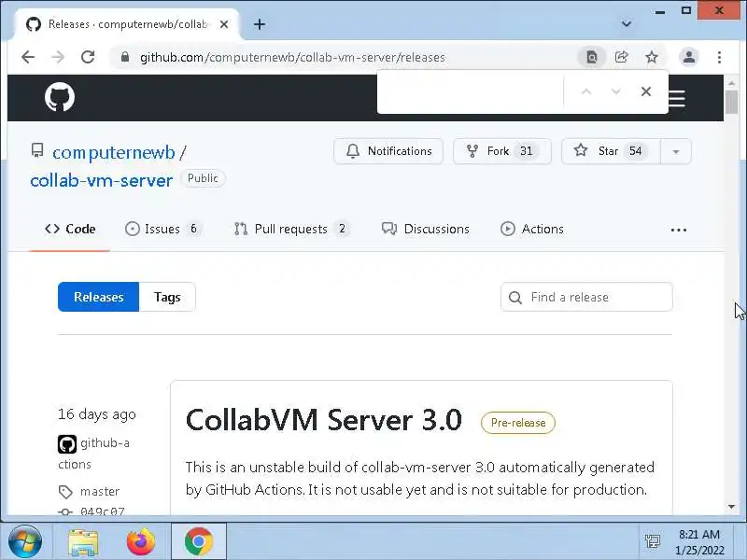Open the master tag link
Image resolution: width=747 pixels, height=560 pixels.
pos(100,492)
